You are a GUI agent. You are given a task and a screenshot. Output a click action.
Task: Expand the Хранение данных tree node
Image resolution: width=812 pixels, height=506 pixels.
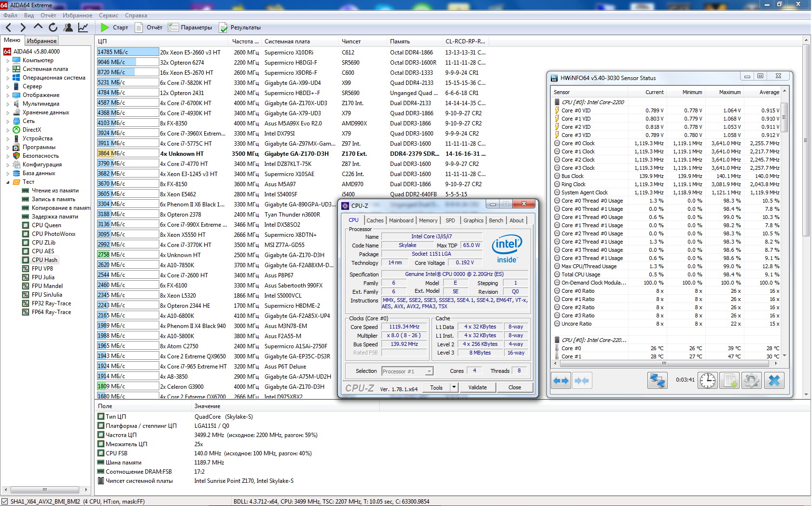pyautogui.click(x=8, y=112)
